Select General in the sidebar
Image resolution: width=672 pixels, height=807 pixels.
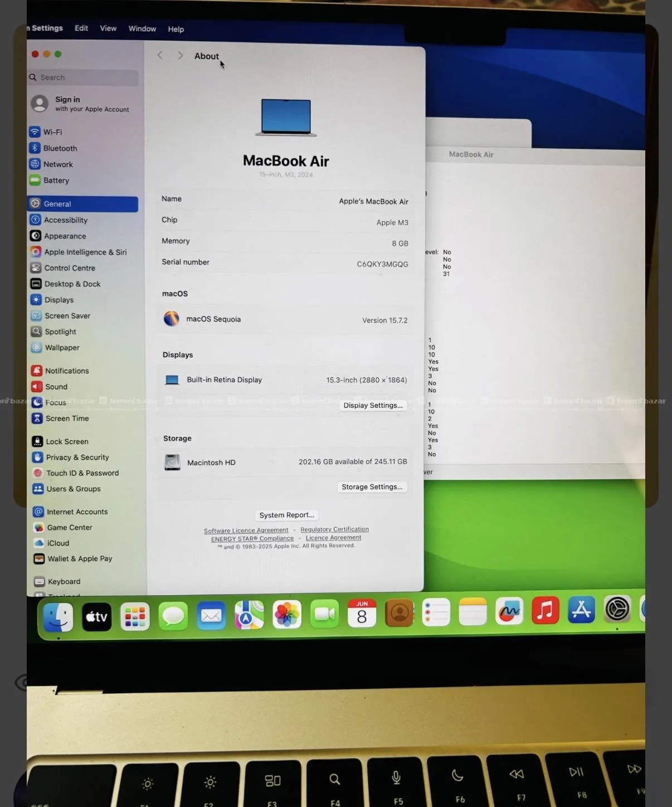82,204
